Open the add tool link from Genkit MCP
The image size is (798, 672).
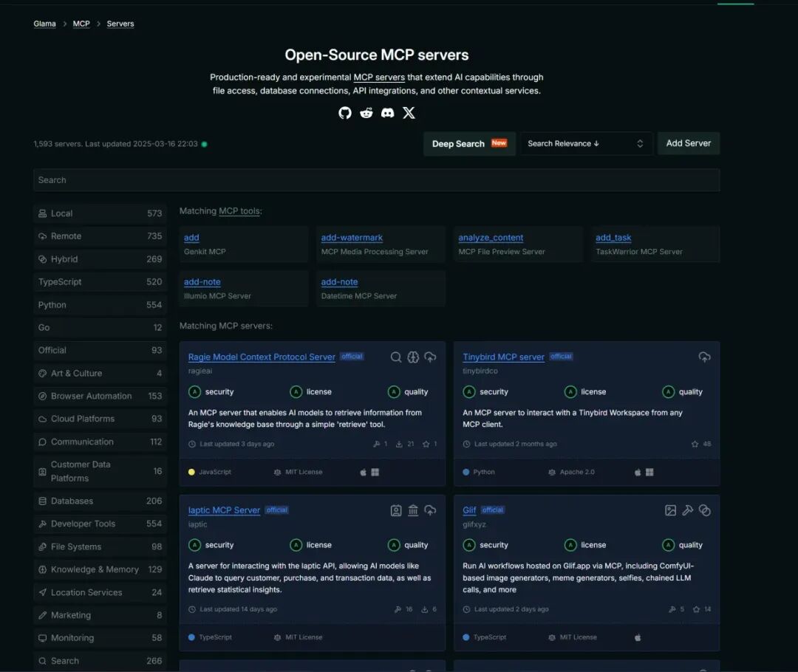pos(191,238)
